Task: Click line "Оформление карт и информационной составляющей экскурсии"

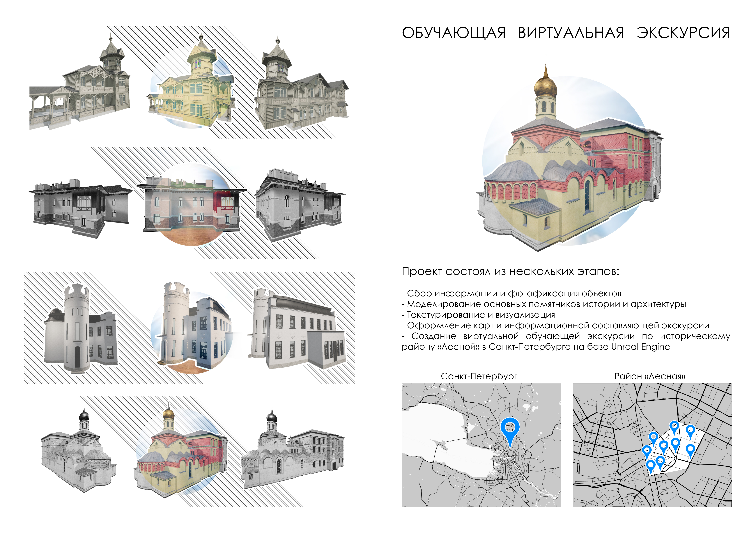Action: click(558, 325)
